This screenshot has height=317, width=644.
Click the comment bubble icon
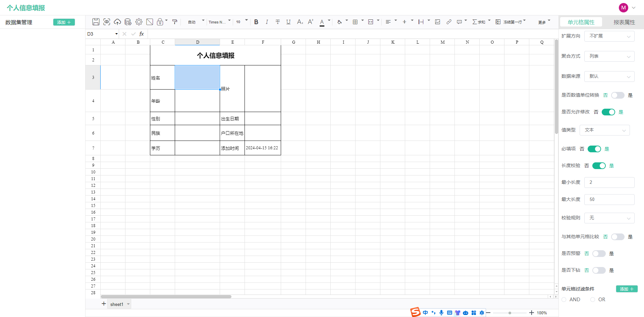coord(460,22)
